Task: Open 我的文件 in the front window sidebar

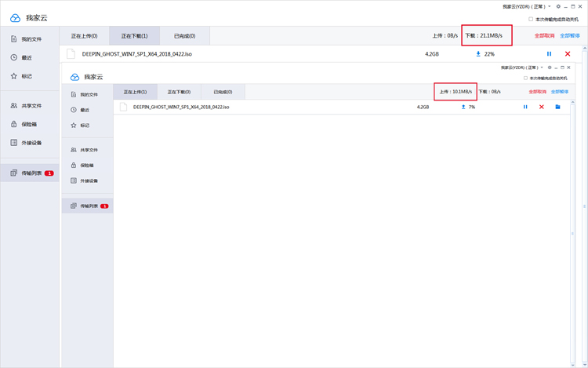Action: [85, 94]
